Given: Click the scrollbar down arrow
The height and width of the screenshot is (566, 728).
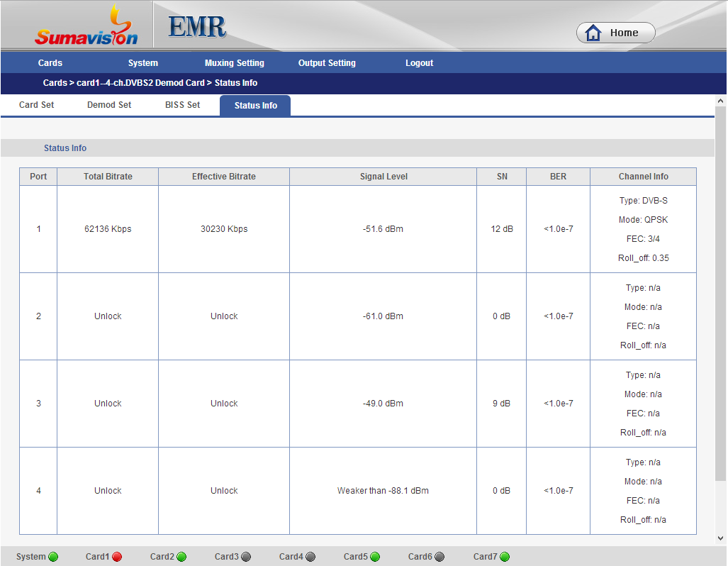Looking at the screenshot, I should point(721,538).
